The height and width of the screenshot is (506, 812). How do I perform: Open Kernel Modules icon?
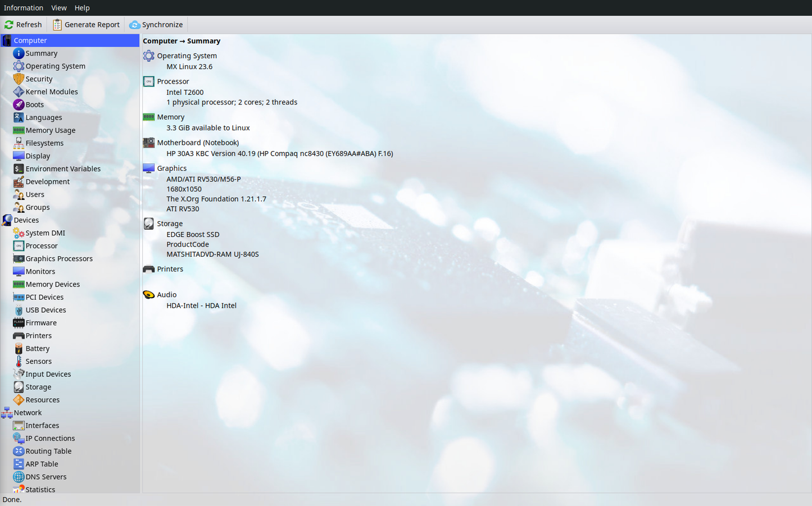pos(19,92)
